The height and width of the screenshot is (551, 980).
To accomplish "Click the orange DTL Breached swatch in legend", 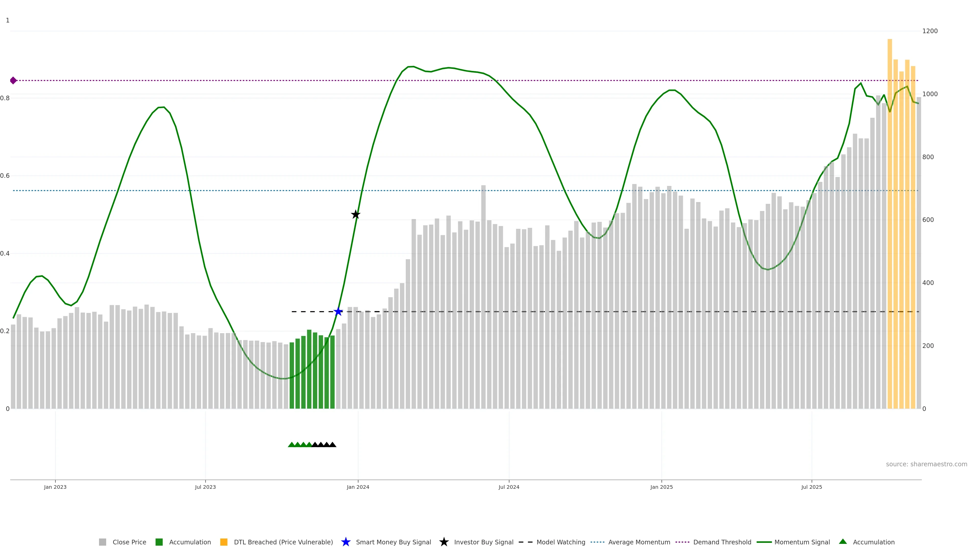I will pos(224,542).
